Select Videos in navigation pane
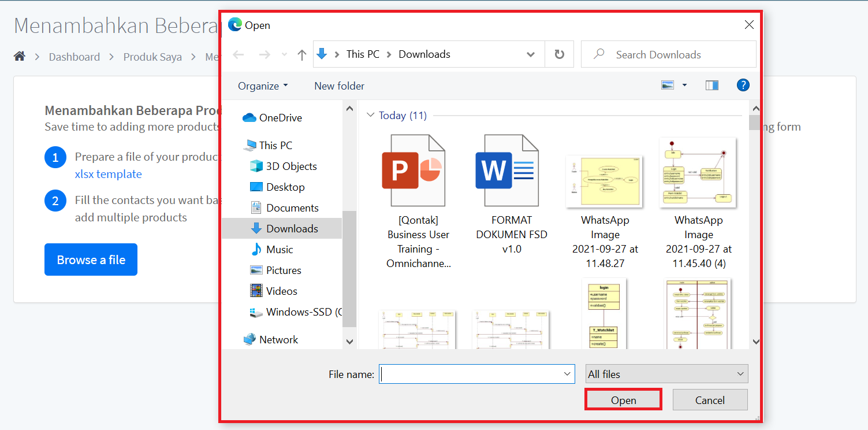The height and width of the screenshot is (430, 868). [274, 291]
